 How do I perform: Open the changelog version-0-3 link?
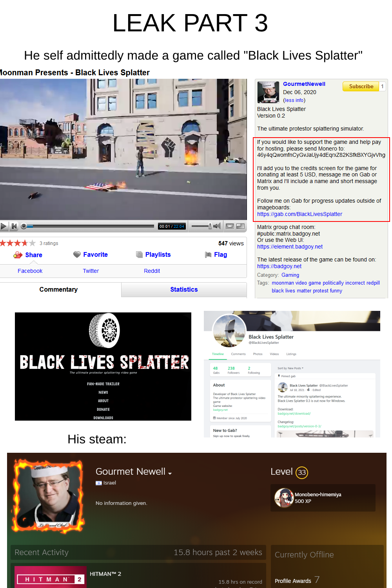coord(299,426)
